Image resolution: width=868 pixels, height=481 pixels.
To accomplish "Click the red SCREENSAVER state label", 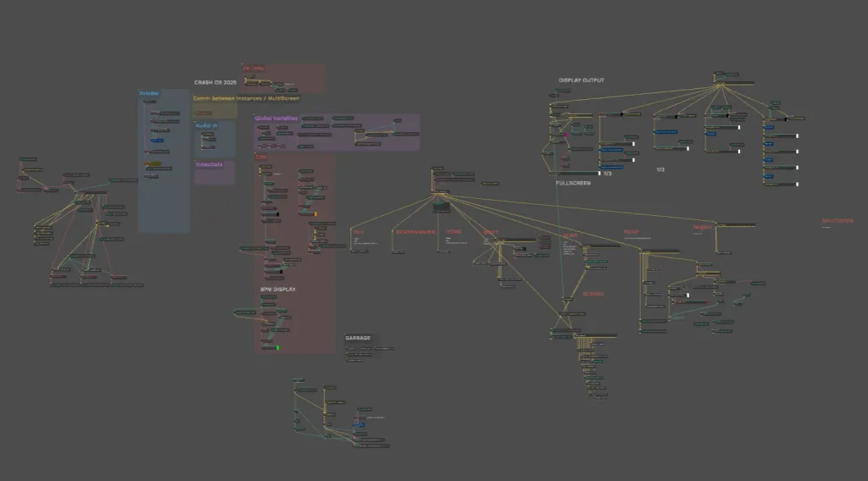I will click(x=415, y=231).
